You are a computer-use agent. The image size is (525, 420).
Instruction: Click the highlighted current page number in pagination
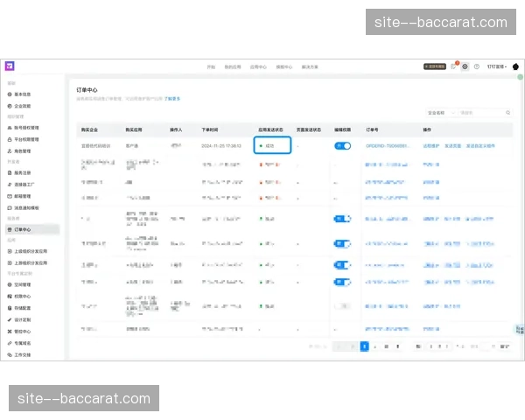[x=364, y=346]
